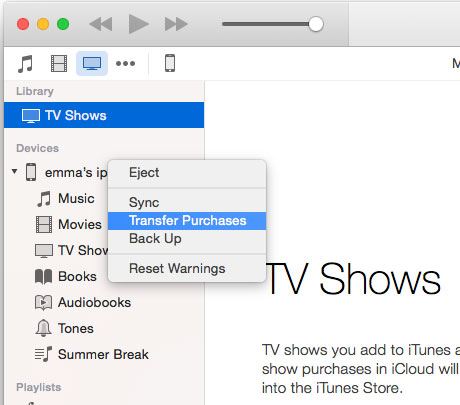Click the iPhone device toolbar button

pyautogui.click(x=170, y=63)
